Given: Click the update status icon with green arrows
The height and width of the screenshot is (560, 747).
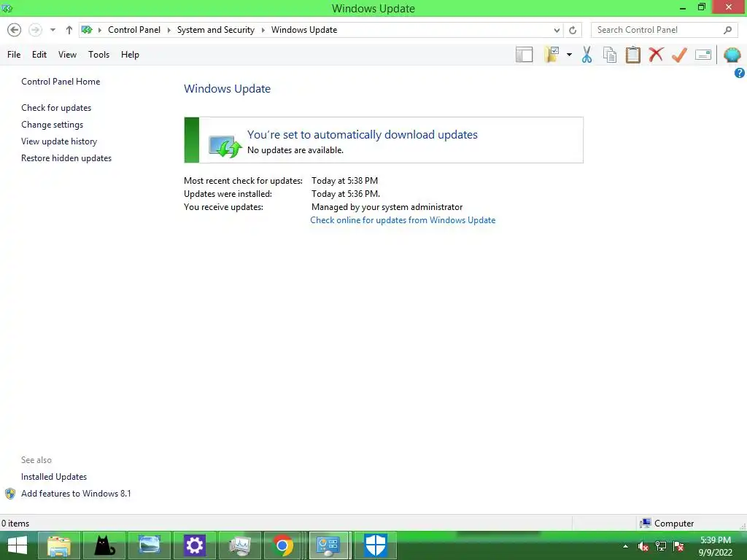Looking at the screenshot, I should click(x=225, y=146).
